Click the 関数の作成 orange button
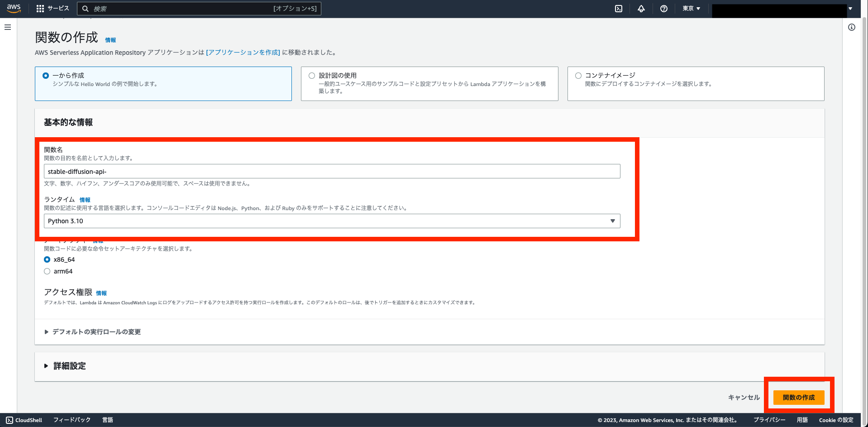This screenshot has height=427, width=868. pyautogui.click(x=799, y=397)
